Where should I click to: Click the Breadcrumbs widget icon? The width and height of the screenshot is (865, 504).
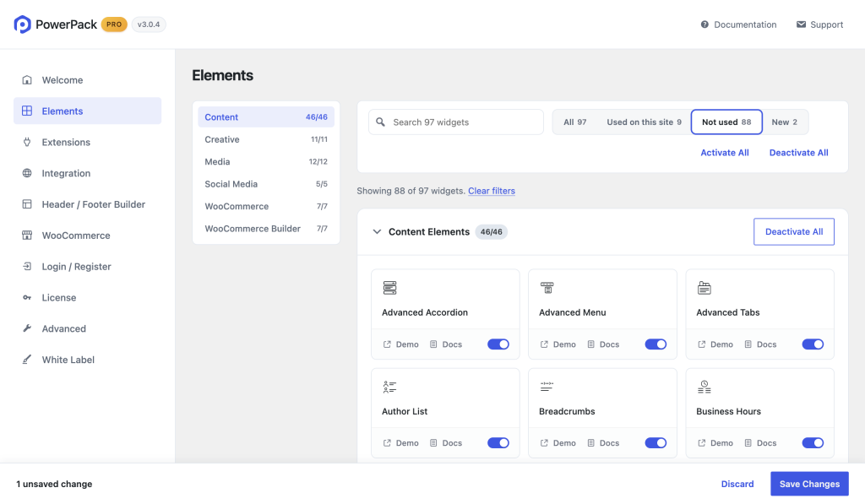pyautogui.click(x=547, y=387)
